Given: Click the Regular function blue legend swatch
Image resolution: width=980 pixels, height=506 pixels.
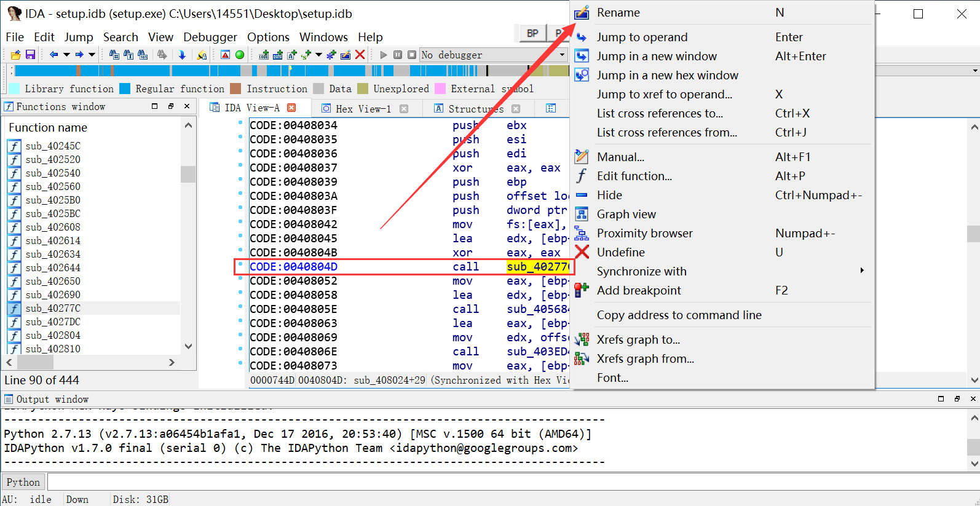Looking at the screenshot, I should (125, 89).
